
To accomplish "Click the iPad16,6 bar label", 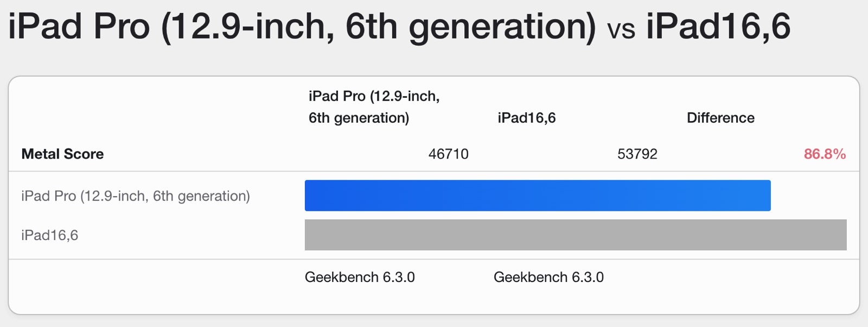I will click(50, 235).
